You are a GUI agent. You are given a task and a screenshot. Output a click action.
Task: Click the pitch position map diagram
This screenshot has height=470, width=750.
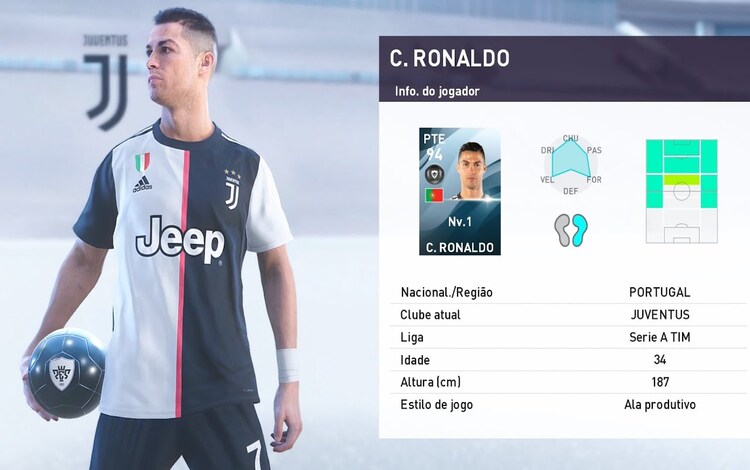point(682,191)
